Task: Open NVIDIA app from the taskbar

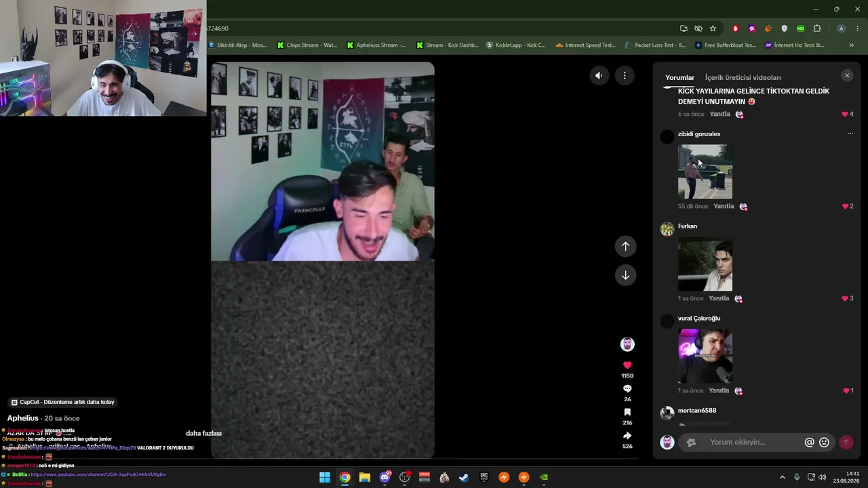Action: [544, 477]
